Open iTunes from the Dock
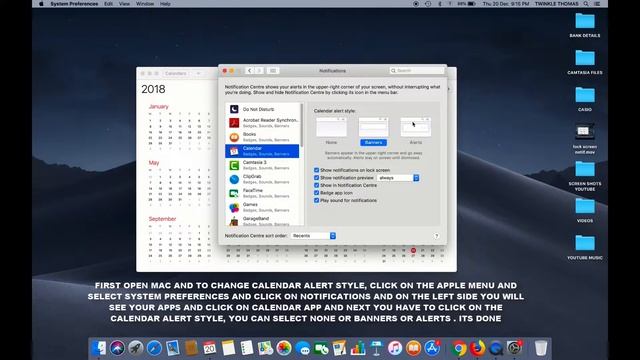This screenshot has width=640, height=360. (x=395, y=348)
